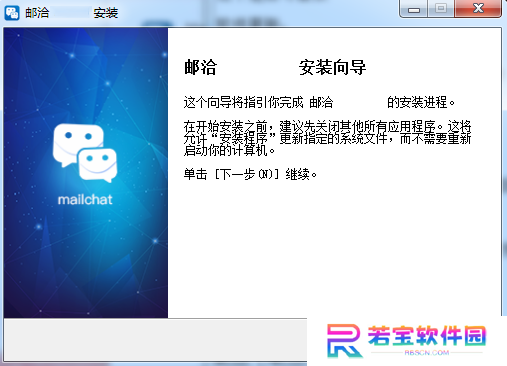Click the paragraph starting 在开始安装之前
507x366 pixels.
(327, 138)
